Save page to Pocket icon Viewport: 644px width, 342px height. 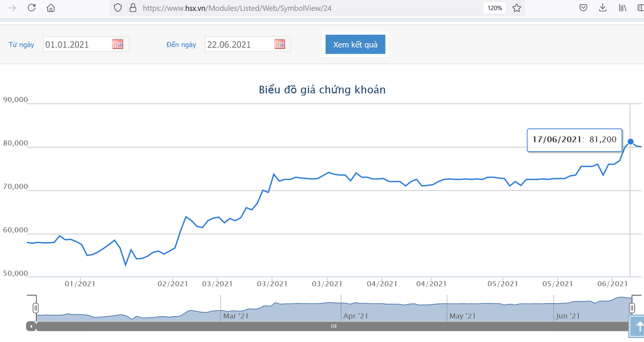pyautogui.click(x=583, y=8)
